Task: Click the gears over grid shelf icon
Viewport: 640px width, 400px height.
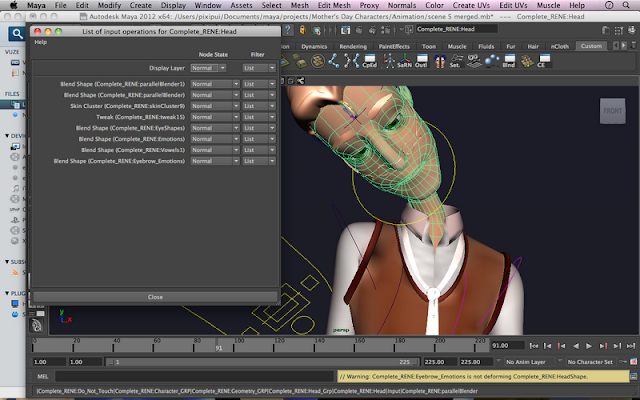Action: [x=474, y=61]
